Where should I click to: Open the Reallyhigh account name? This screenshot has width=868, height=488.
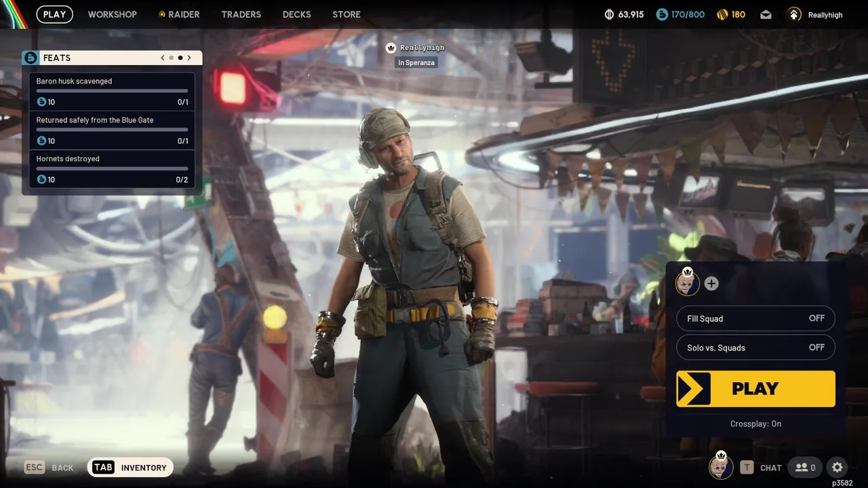pos(825,15)
